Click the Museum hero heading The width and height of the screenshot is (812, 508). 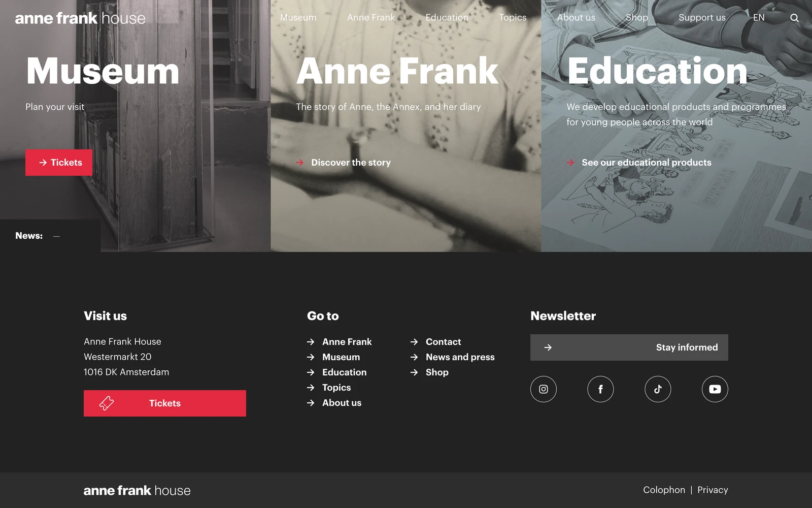coord(103,71)
